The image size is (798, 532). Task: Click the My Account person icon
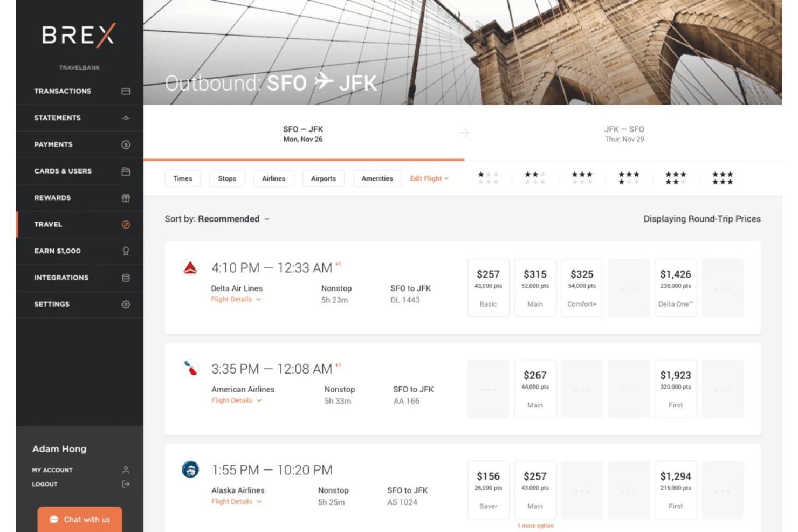pos(126,470)
